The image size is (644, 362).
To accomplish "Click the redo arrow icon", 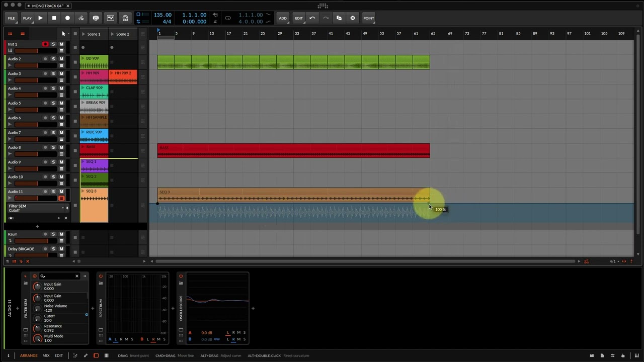I will click(x=326, y=18).
